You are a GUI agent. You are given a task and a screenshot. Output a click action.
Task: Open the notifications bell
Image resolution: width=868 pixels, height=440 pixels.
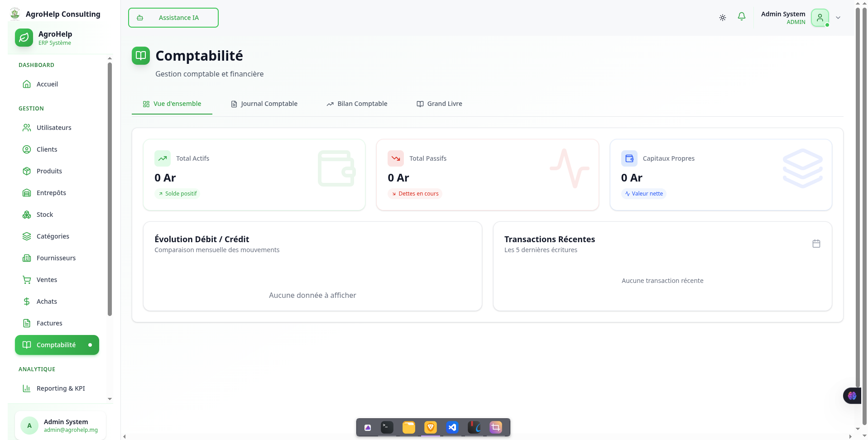pyautogui.click(x=741, y=17)
